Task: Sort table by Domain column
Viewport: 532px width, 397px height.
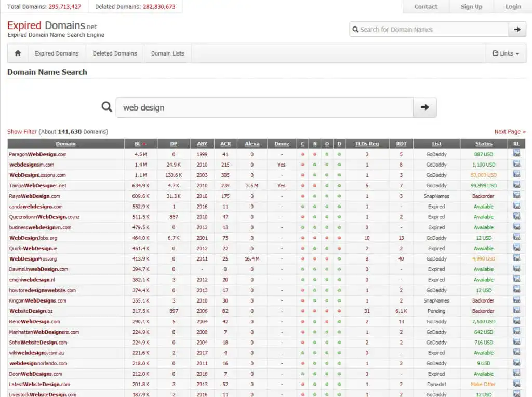Action: [x=65, y=144]
